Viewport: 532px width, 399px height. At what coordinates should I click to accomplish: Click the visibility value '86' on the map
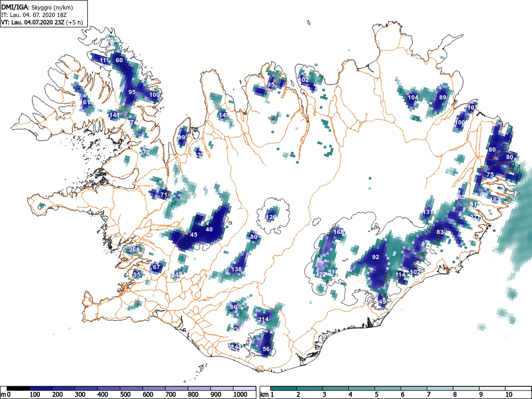pyautogui.click(x=234, y=307)
